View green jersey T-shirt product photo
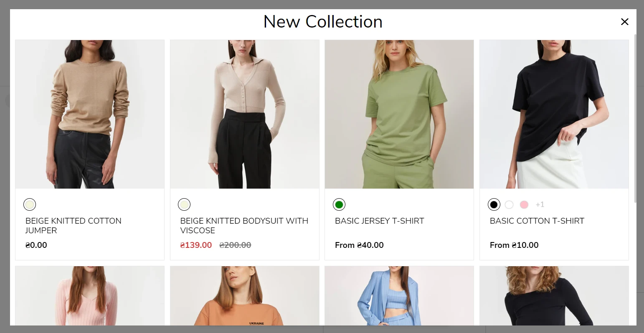This screenshot has width=644, height=333. coord(399,114)
